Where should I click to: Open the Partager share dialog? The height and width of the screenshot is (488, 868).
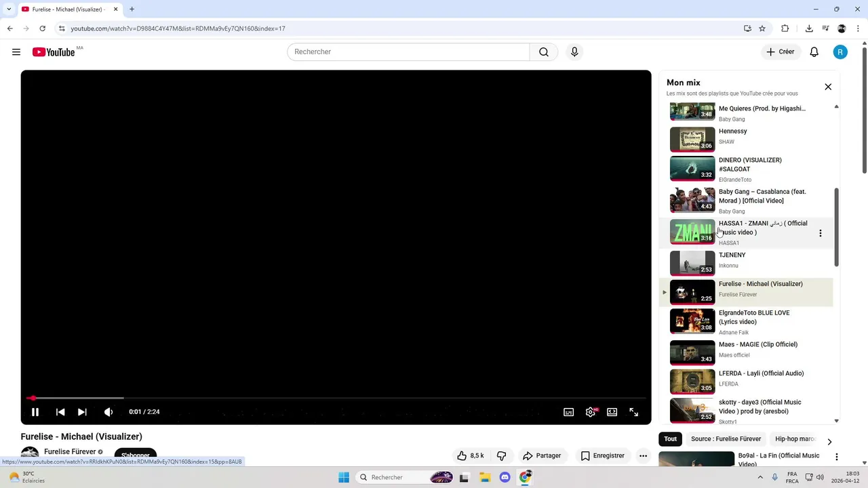coord(541,455)
